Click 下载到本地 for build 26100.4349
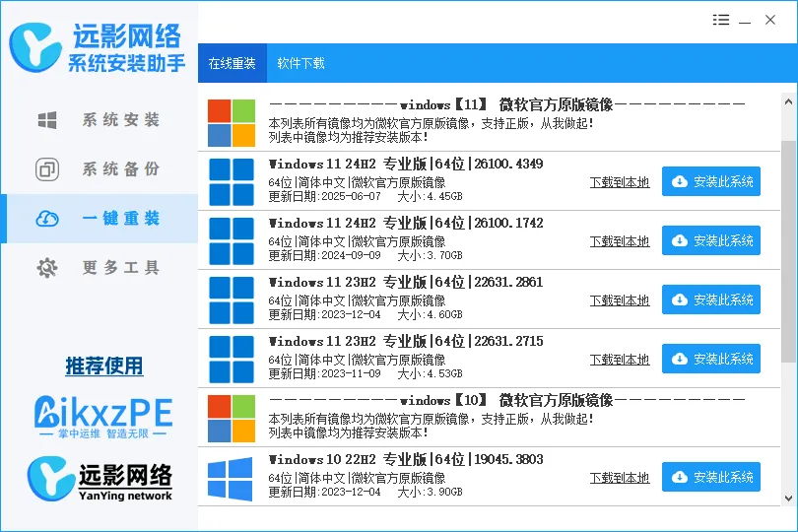The width and height of the screenshot is (798, 532). click(x=620, y=182)
